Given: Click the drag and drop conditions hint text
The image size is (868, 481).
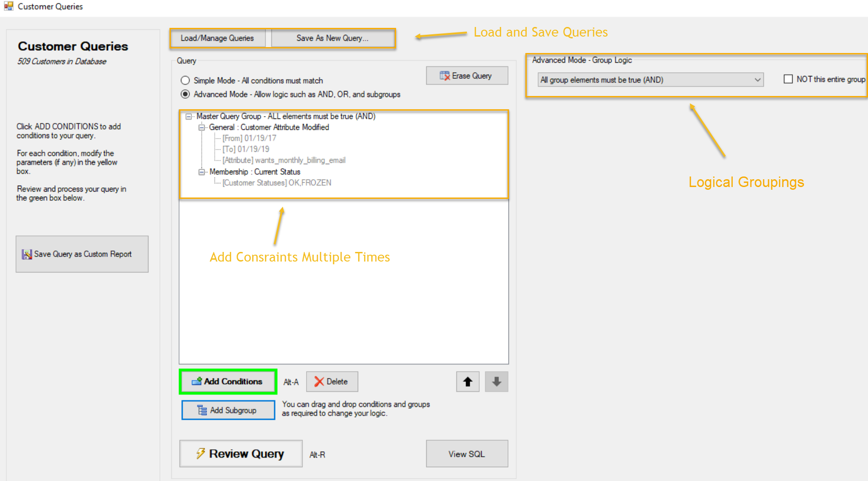Looking at the screenshot, I should tap(356, 409).
